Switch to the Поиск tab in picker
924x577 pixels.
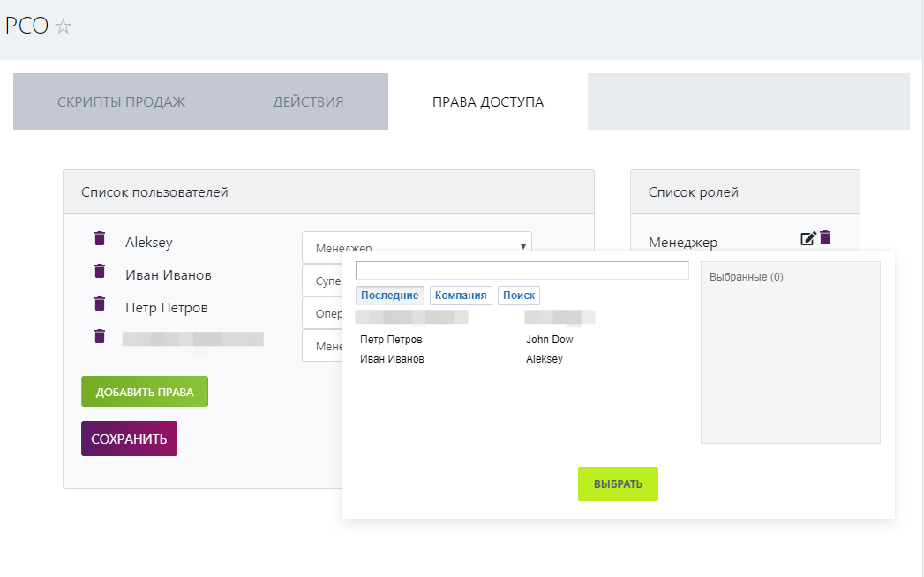(x=519, y=296)
